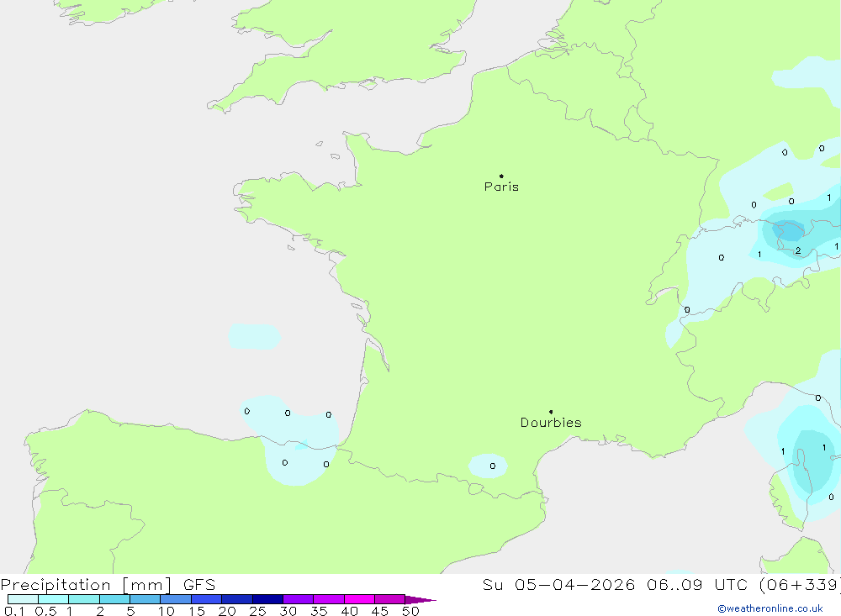Viewport: 841px width, 616px height.
Task: Click the Paris city label
Action: 501,187
